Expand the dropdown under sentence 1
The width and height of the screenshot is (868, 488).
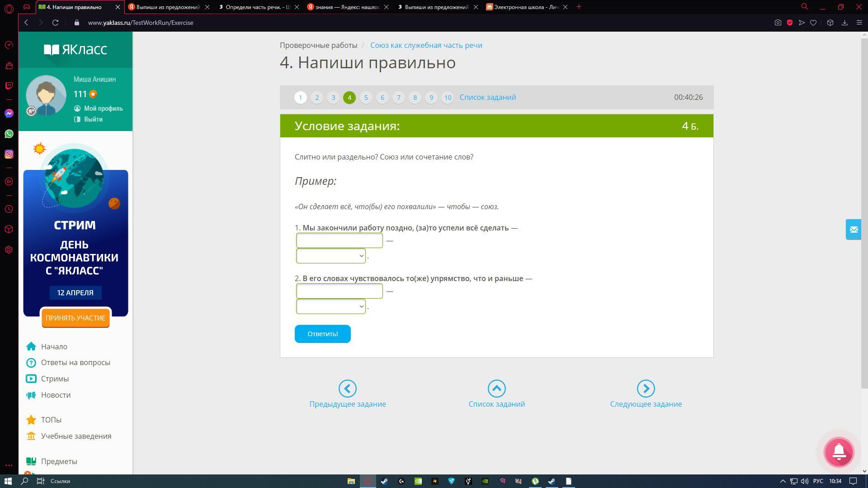330,256
